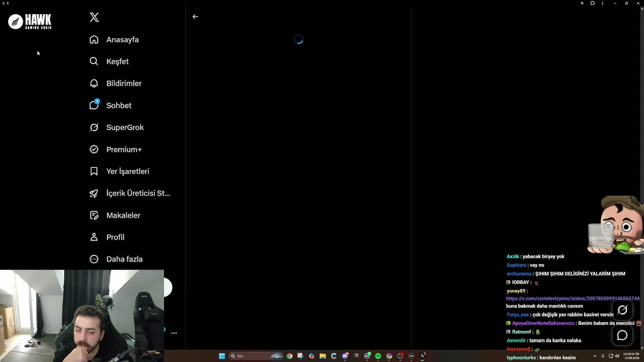The height and width of the screenshot is (362, 644).
Task: Click chat username Furya_exe
Action: pos(518,314)
